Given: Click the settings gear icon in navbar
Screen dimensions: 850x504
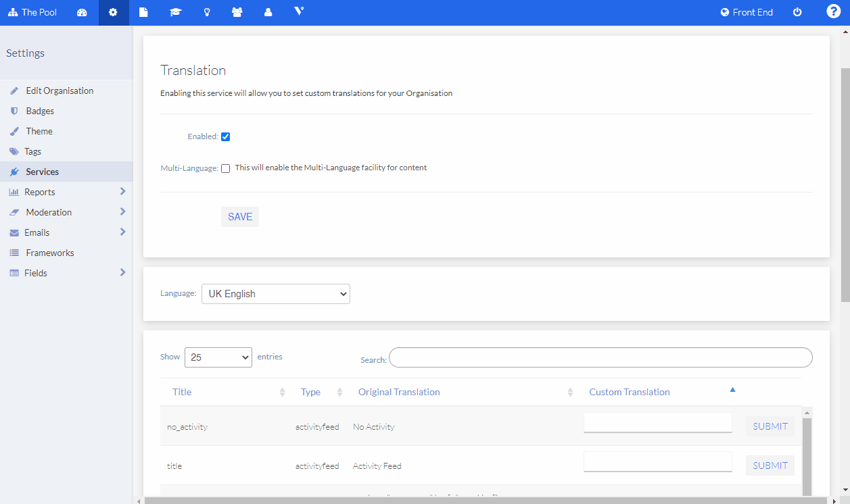Looking at the screenshot, I should coord(113,13).
